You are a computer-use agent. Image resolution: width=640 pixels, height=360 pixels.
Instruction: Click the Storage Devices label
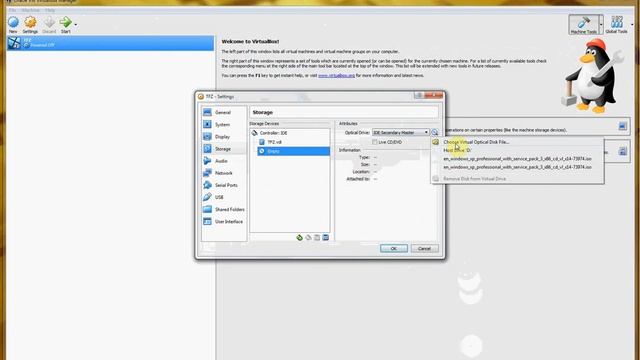264,123
